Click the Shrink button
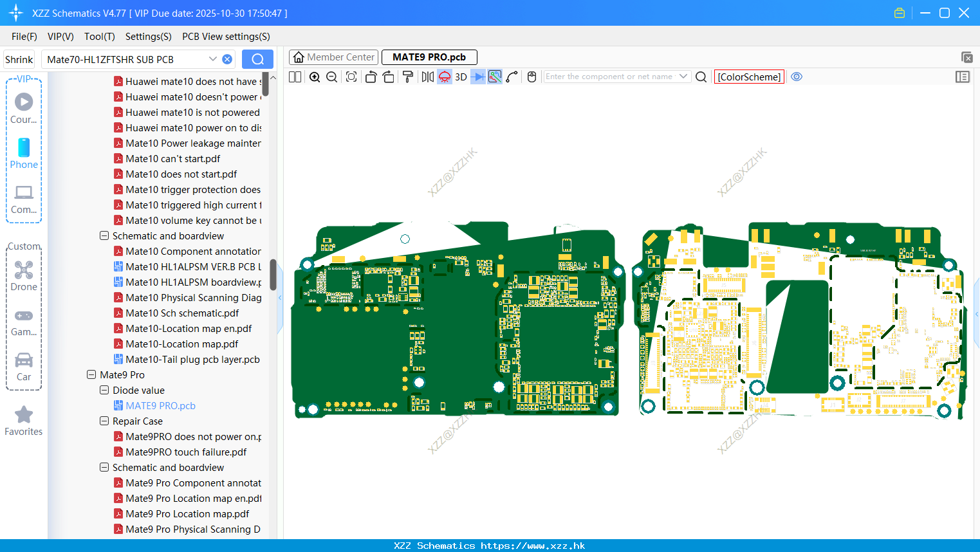This screenshot has height=552, width=980. point(19,59)
